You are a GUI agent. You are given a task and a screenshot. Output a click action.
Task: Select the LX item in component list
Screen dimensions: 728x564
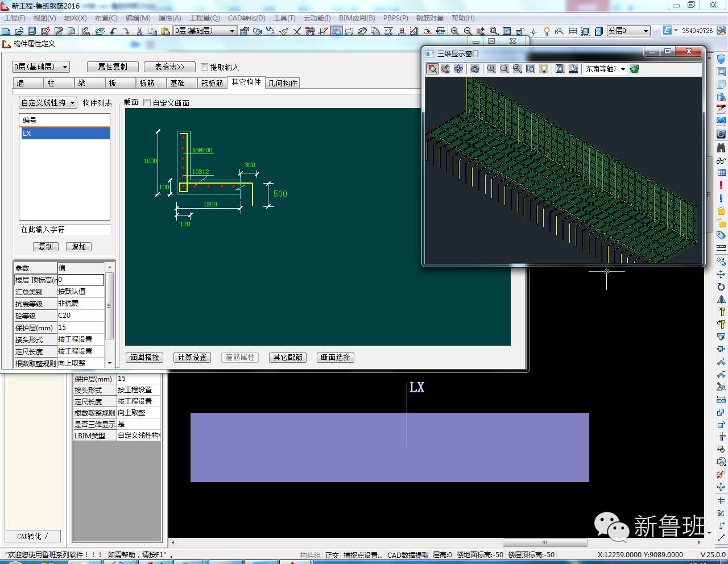tap(64, 133)
